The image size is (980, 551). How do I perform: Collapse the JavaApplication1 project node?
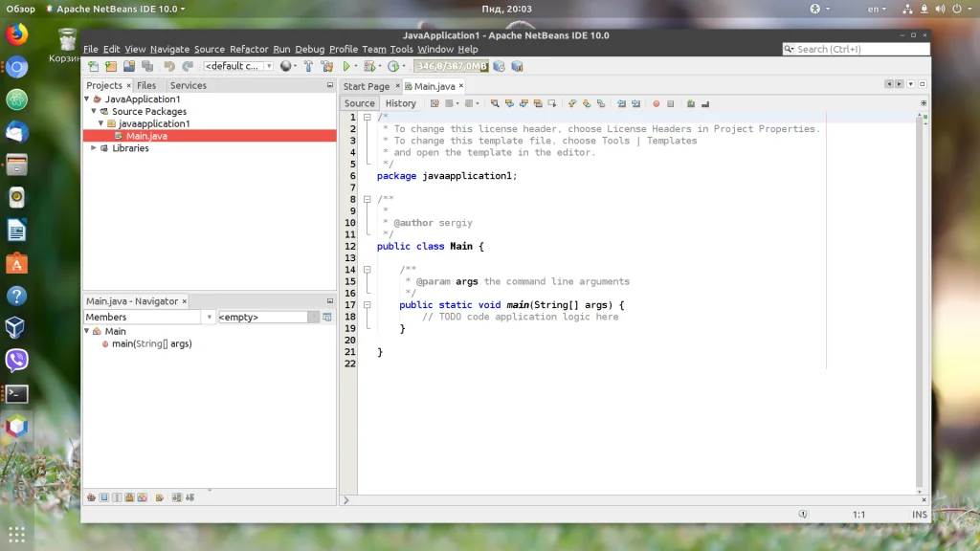click(87, 99)
